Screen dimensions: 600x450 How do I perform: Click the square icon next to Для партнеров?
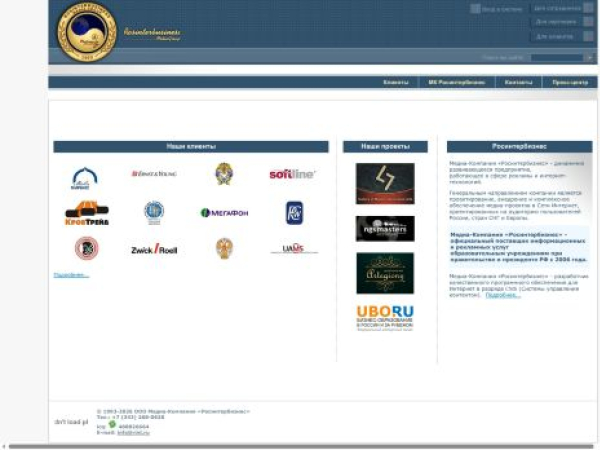click(x=588, y=22)
